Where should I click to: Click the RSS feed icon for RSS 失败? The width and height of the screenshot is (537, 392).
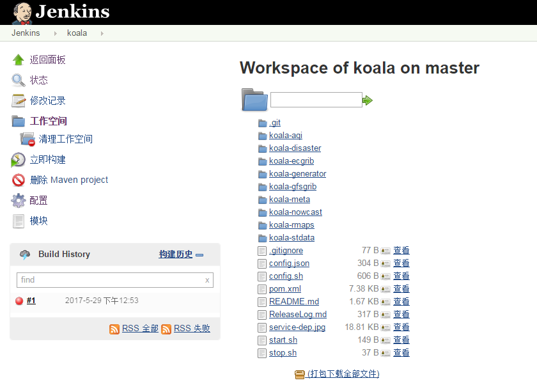pos(166,329)
